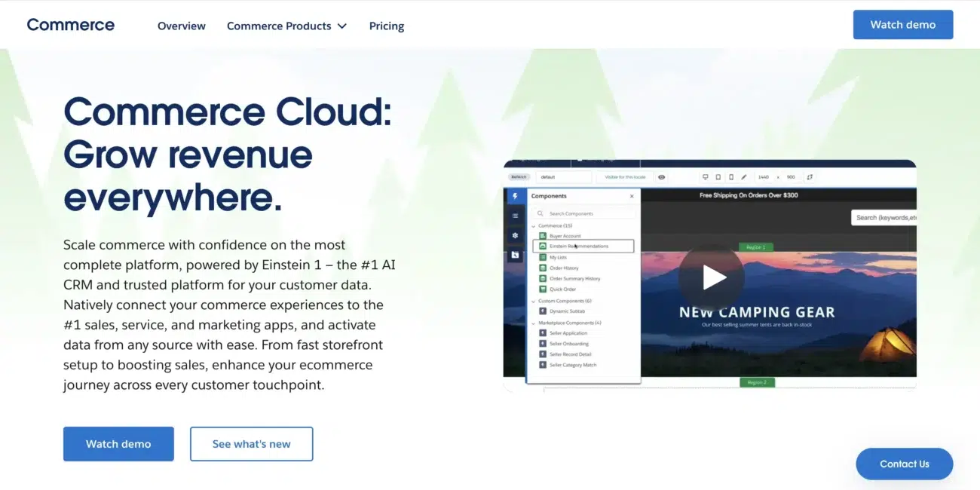Viewport: 980px width, 490px height.
Task: Click 'Visible for this locale' toggle
Action: click(624, 176)
